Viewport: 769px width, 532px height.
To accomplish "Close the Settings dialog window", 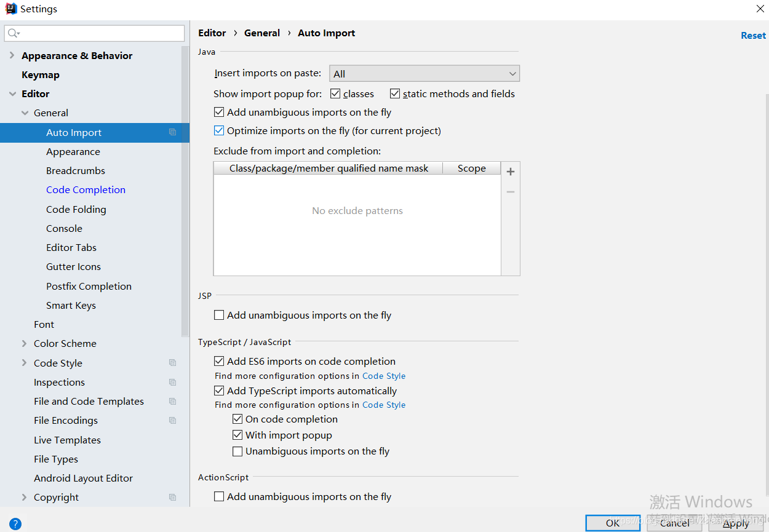I will [x=760, y=9].
